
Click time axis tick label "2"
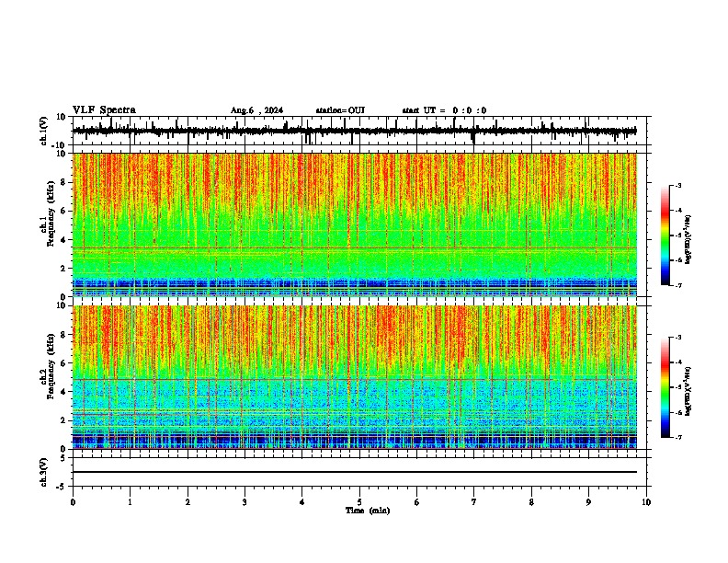pos(188,502)
